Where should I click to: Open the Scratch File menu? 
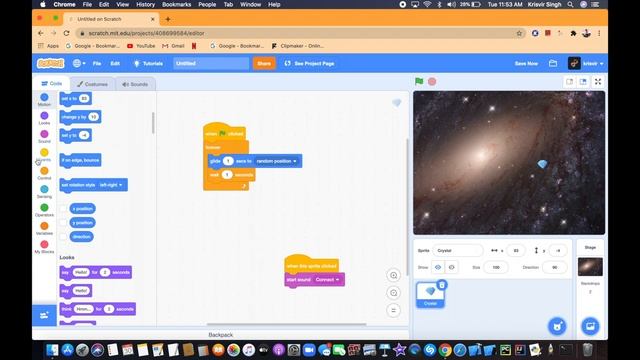97,63
